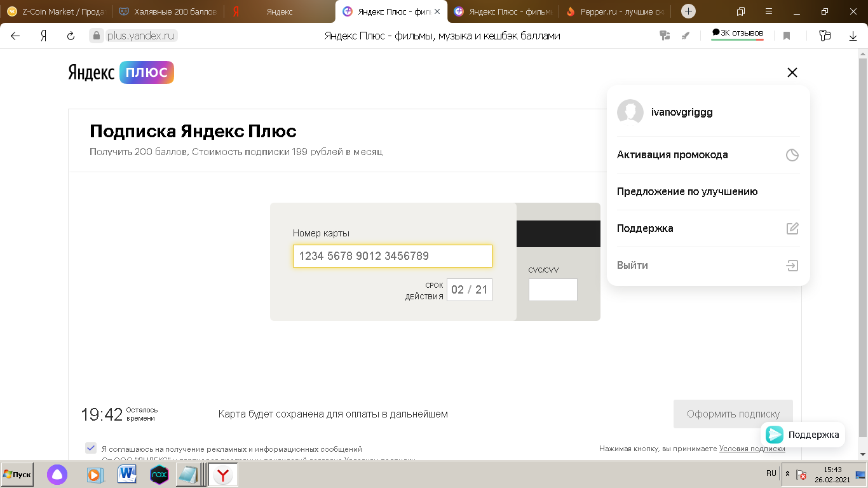Click the play icon on Поддержка chat widget

775,435
